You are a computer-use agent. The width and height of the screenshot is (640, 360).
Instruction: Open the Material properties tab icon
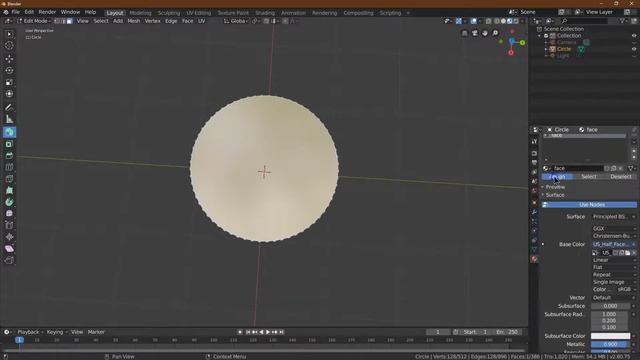click(534, 259)
